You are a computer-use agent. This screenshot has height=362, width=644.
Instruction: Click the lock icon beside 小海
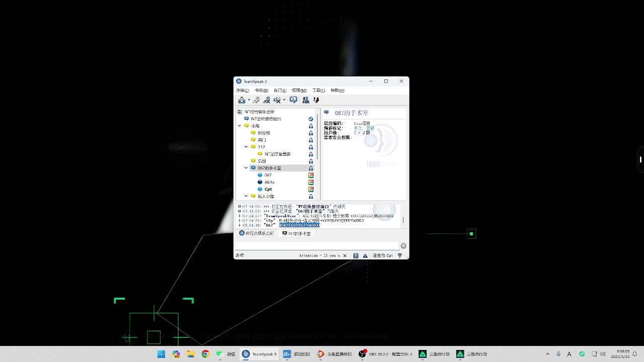(x=311, y=126)
